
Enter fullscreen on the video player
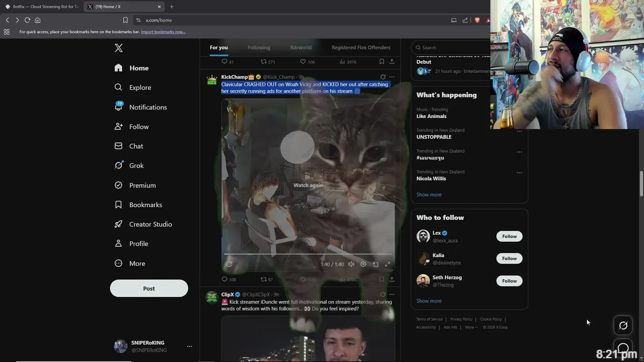[387, 264]
